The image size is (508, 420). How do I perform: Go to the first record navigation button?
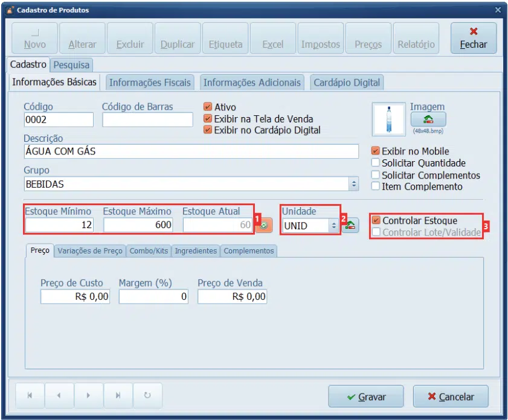pos(30,395)
